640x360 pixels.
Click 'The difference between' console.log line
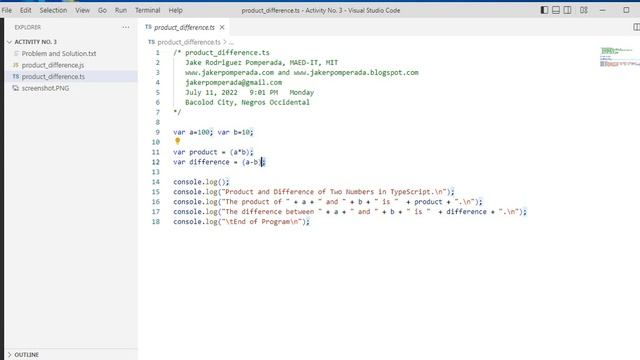click(350, 212)
